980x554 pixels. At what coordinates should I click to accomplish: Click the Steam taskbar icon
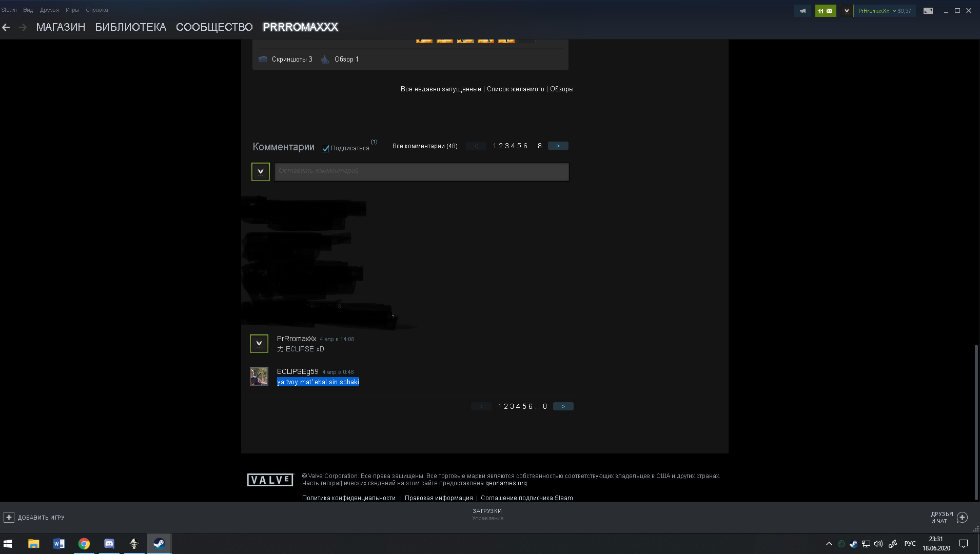coord(159,544)
